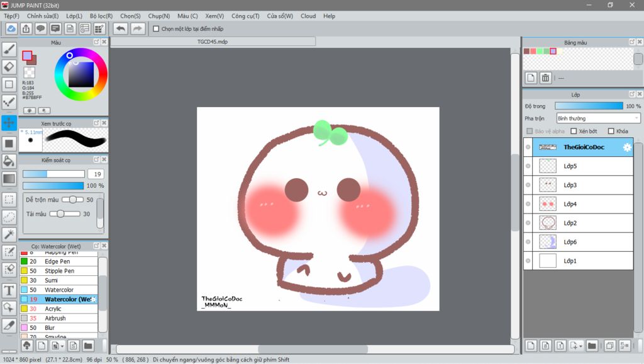Open settings gear of TheGioiCoDoc layer
Screen dimensions: 644x364
click(627, 147)
